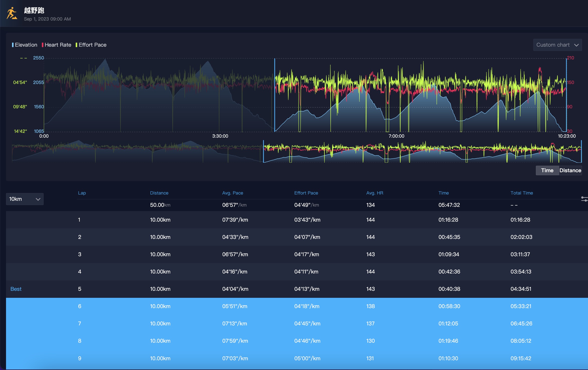Click the 3:30:00 time axis label

220,136
